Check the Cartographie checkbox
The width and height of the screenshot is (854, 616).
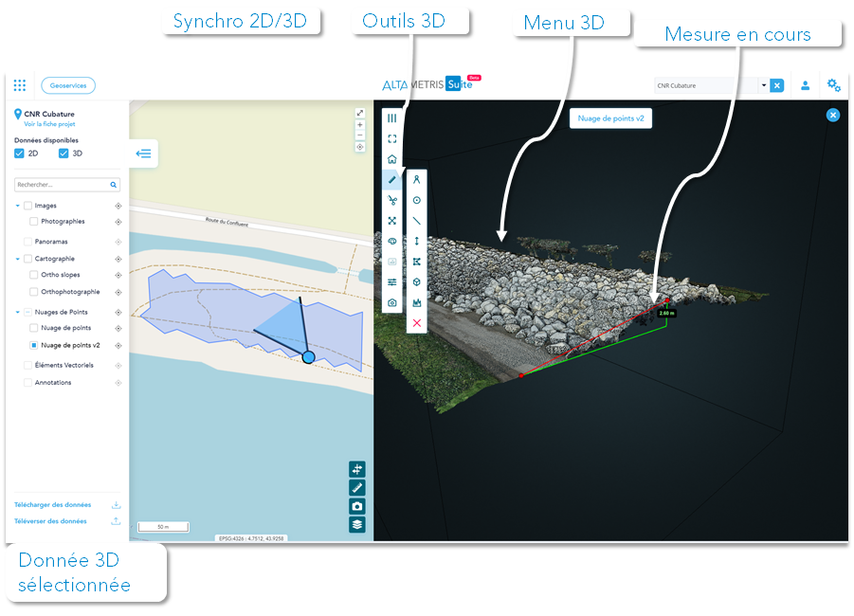tap(27, 260)
